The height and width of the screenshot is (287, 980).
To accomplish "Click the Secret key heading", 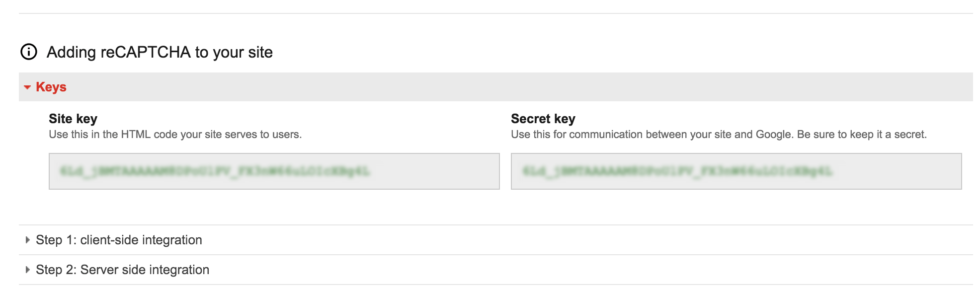I will click(x=543, y=119).
